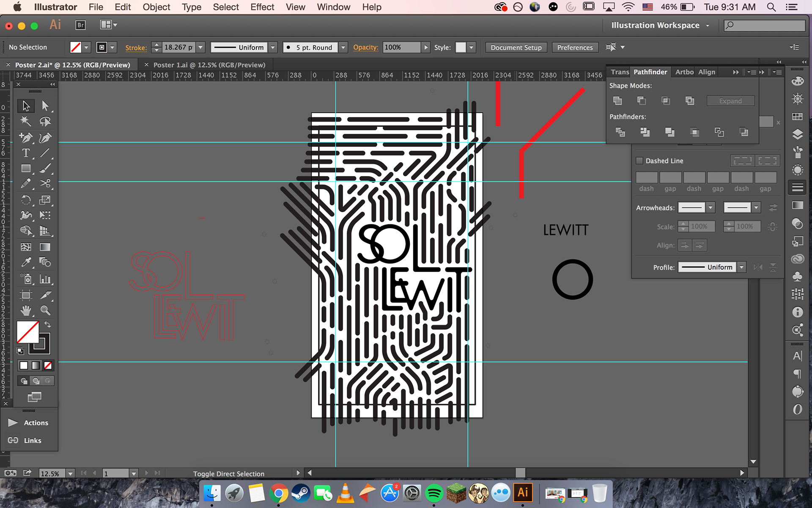
Task: Open the Symbols panel icon (club shape)
Action: point(798,276)
